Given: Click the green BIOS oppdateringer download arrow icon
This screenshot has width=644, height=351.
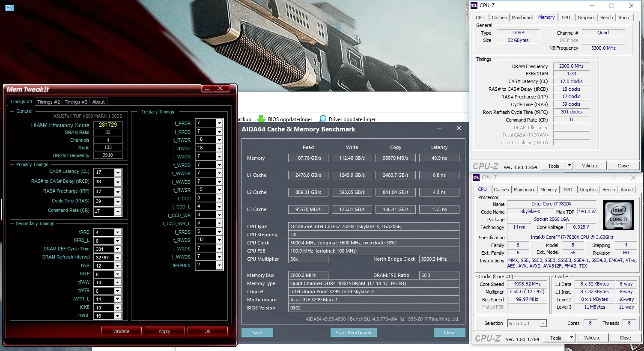Looking at the screenshot, I should click(x=261, y=119).
